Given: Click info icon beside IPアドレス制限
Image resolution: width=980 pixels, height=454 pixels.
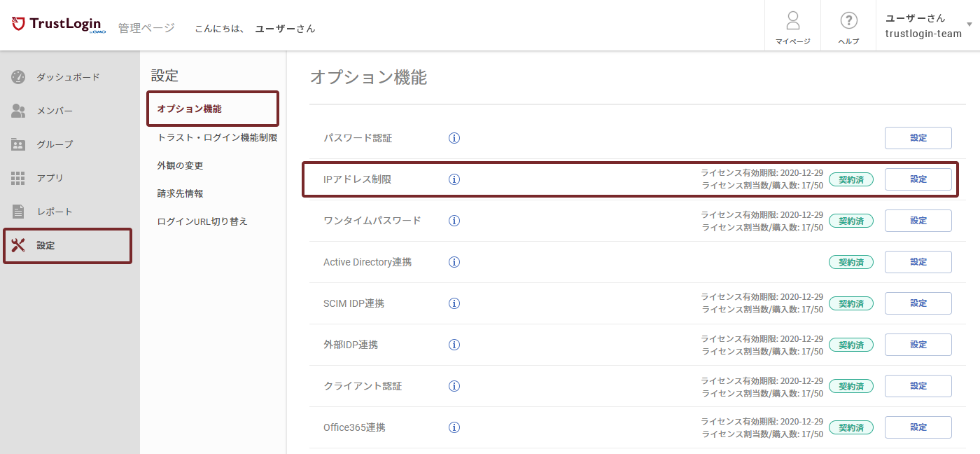Looking at the screenshot, I should pos(454,179).
